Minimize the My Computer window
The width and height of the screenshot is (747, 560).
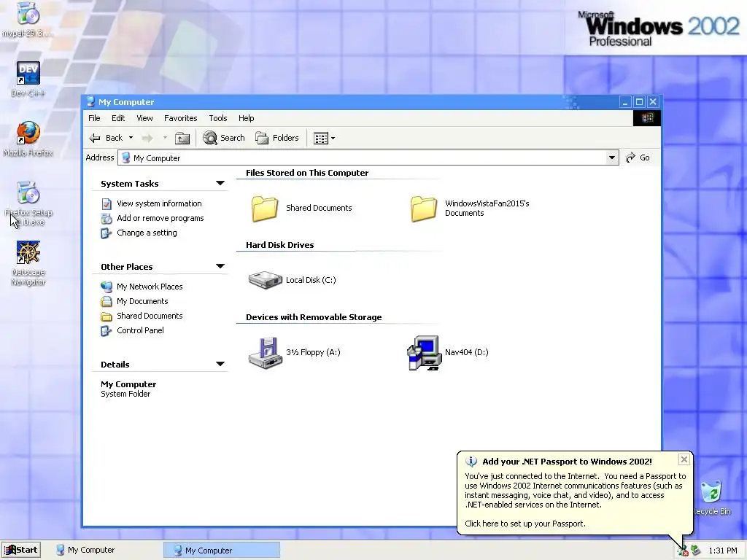(x=625, y=101)
